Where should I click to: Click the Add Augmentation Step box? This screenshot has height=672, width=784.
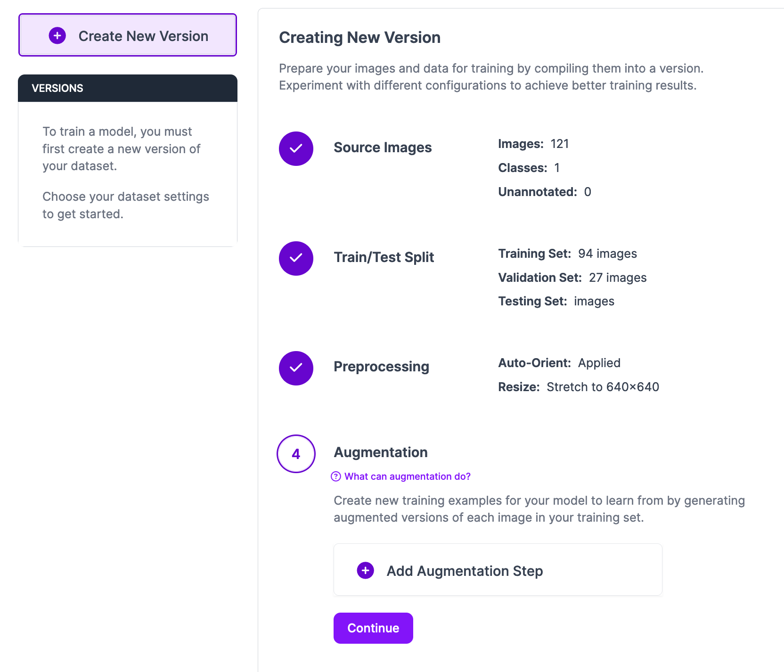pos(498,569)
